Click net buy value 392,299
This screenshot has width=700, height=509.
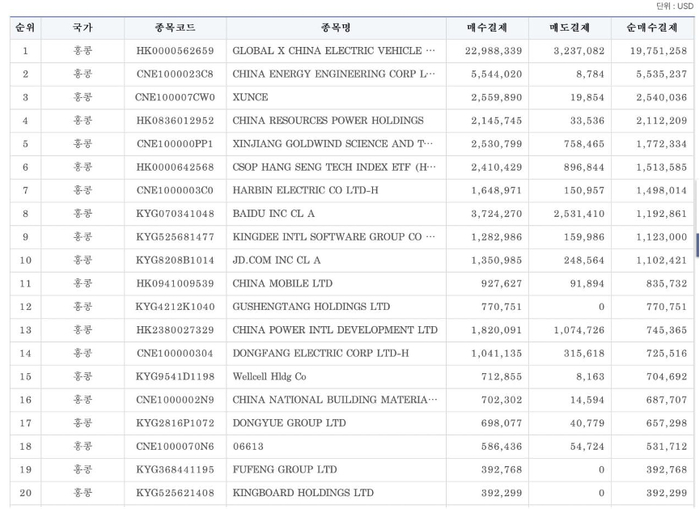click(x=667, y=492)
